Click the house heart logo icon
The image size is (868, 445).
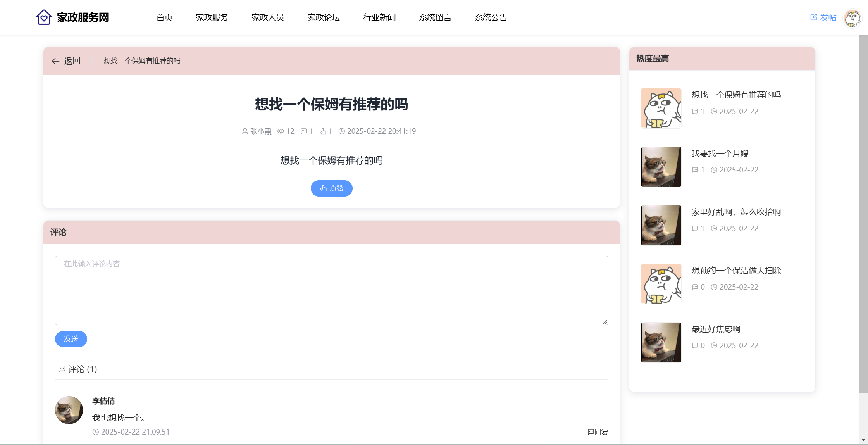pyautogui.click(x=44, y=17)
